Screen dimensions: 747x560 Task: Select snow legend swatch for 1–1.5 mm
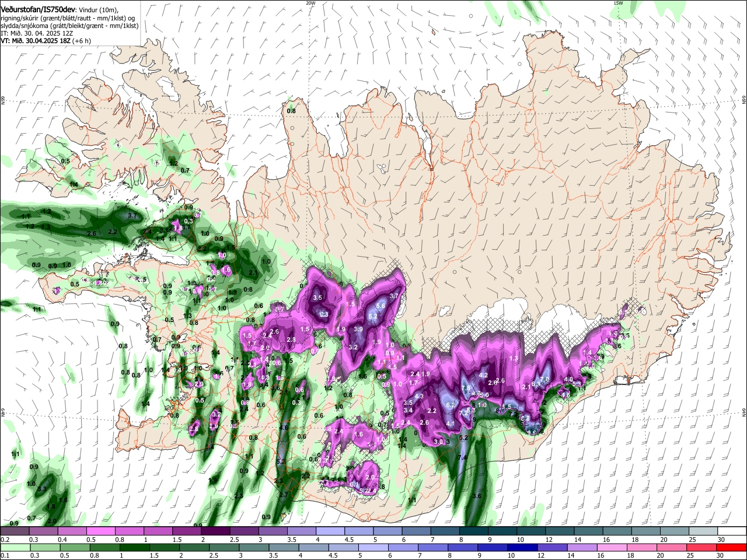(158, 531)
